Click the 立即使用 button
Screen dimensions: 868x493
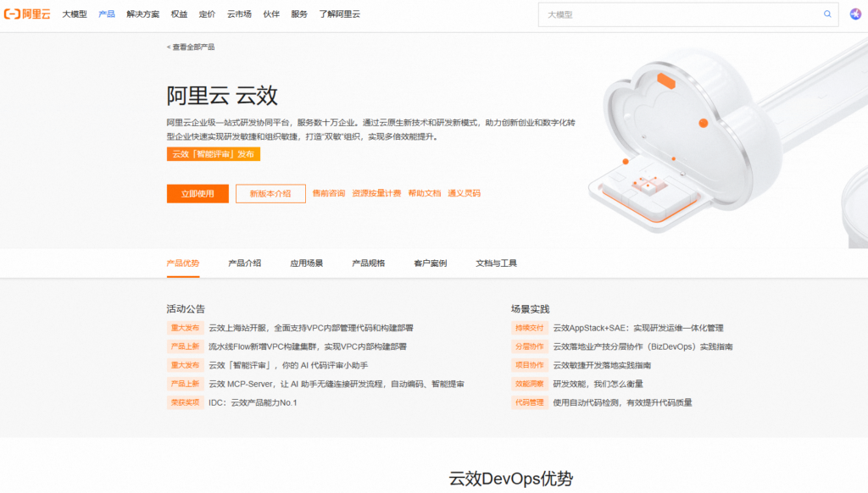pos(198,194)
